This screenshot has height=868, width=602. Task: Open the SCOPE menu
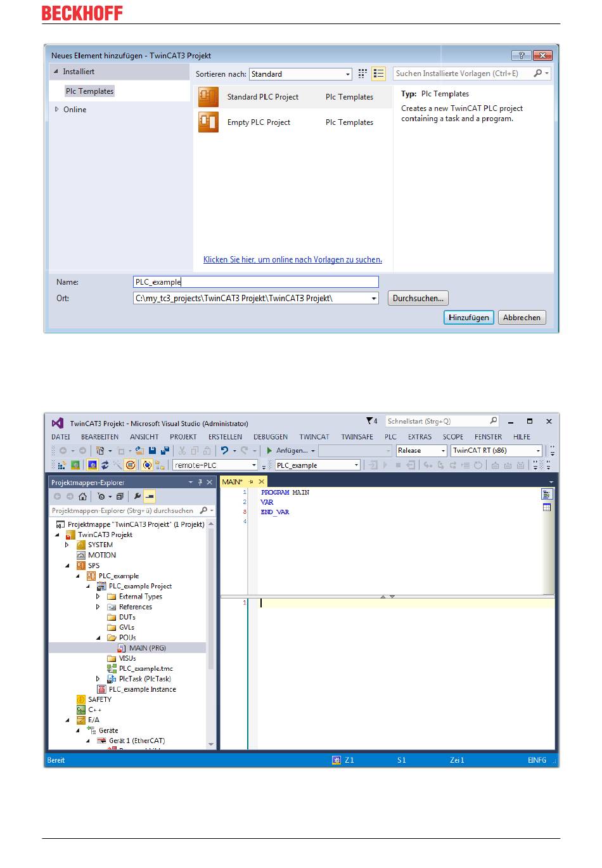[453, 437]
